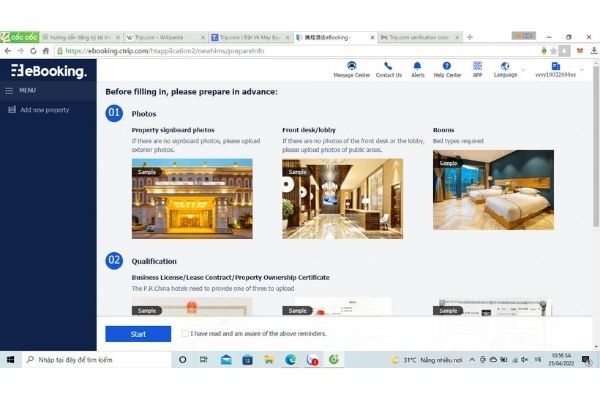This screenshot has width=600, height=400.
Task: Click the Contact Us phone icon
Action: click(x=388, y=66)
